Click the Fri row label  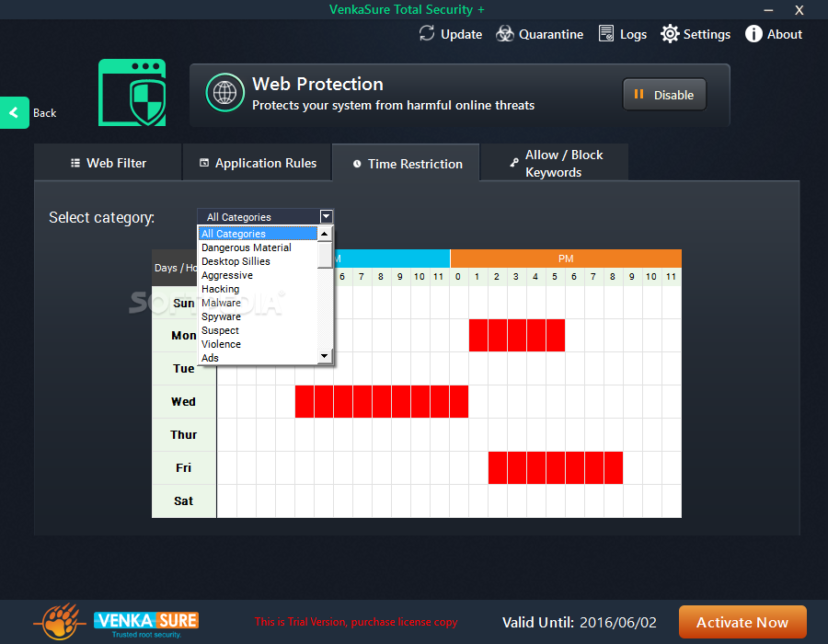tap(183, 467)
